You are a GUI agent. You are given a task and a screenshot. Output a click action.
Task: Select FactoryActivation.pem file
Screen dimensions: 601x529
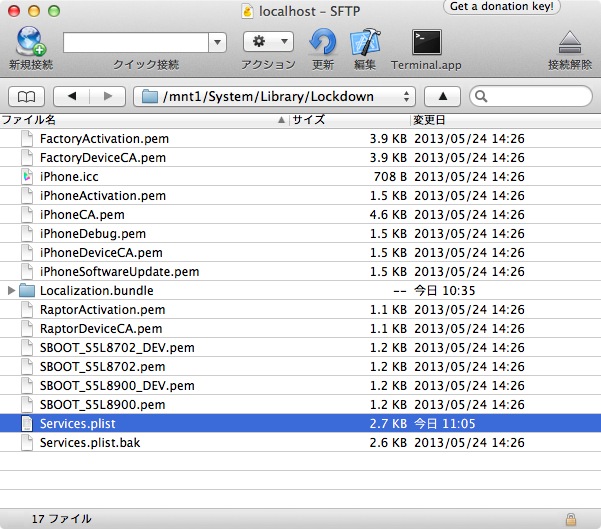point(104,139)
